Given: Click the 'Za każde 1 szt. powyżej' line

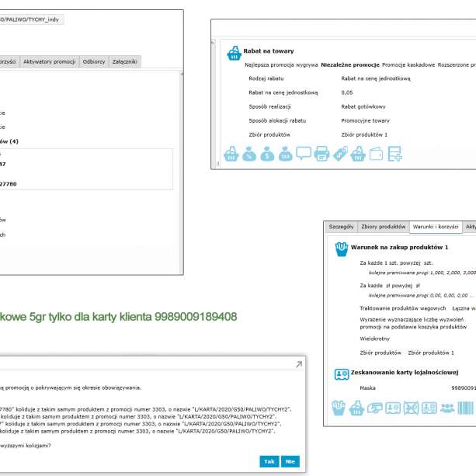Looking at the screenshot, I should [x=396, y=263].
